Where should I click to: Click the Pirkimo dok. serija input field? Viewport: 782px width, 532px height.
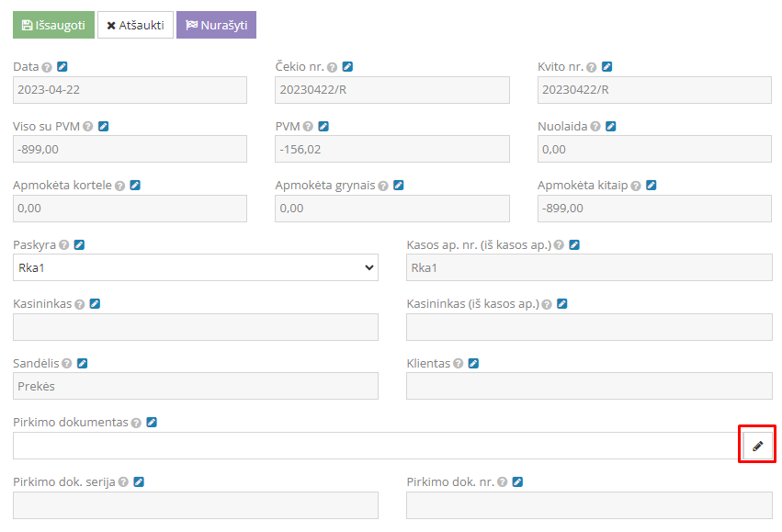coord(195,505)
